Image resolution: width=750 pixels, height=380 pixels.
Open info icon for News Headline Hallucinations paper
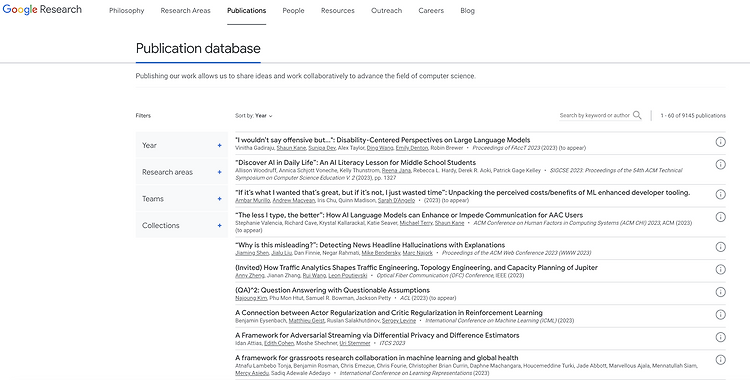pos(720,247)
